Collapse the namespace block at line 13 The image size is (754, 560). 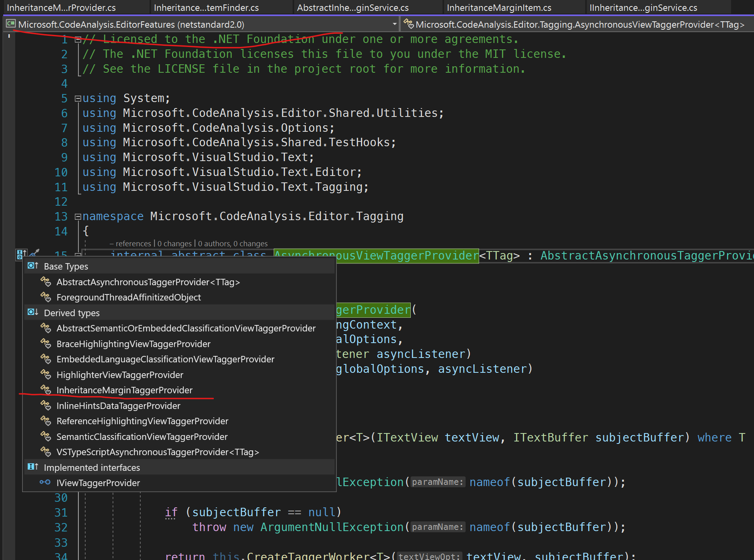click(x=78, y=217)
